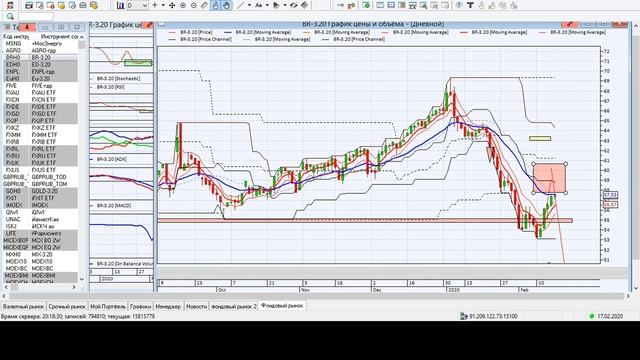The height and width of the screenshot is (360, 640).
Task: Click the right-pointing arrow toolbar icon
Action: coord(340,5)
